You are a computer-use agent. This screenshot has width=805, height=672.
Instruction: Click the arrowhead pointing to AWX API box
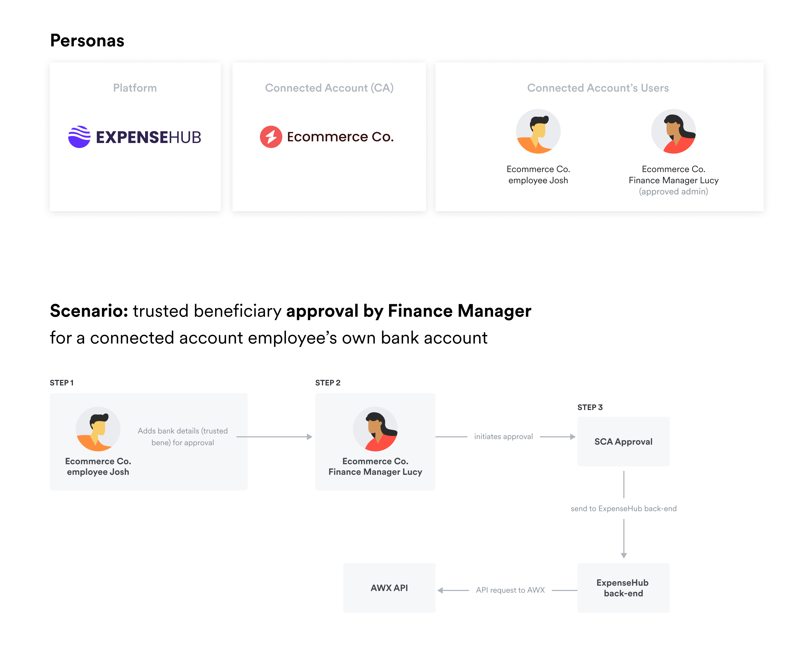click(441, 590)
